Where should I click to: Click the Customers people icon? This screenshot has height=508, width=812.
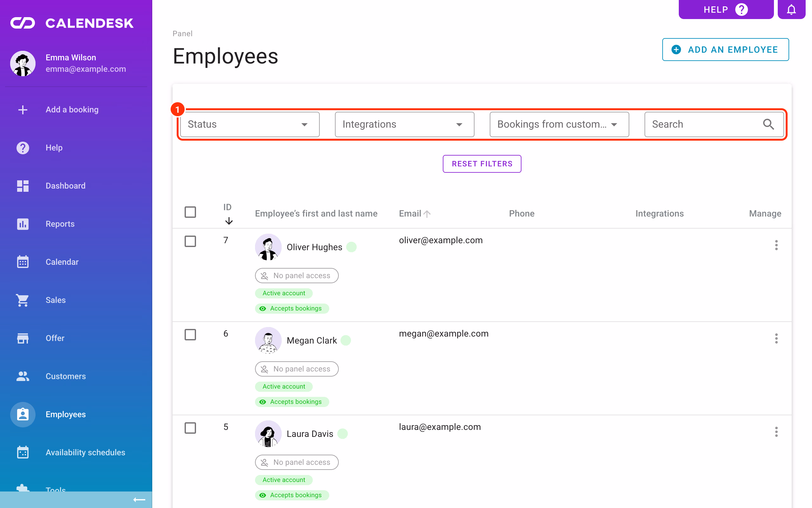coord(23,376)
